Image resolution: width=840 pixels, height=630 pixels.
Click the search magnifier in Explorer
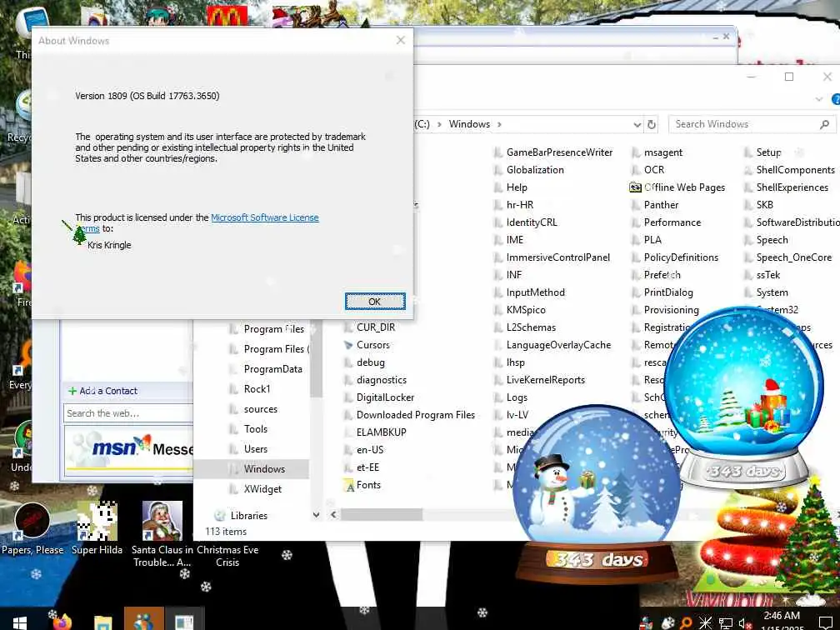824,124
